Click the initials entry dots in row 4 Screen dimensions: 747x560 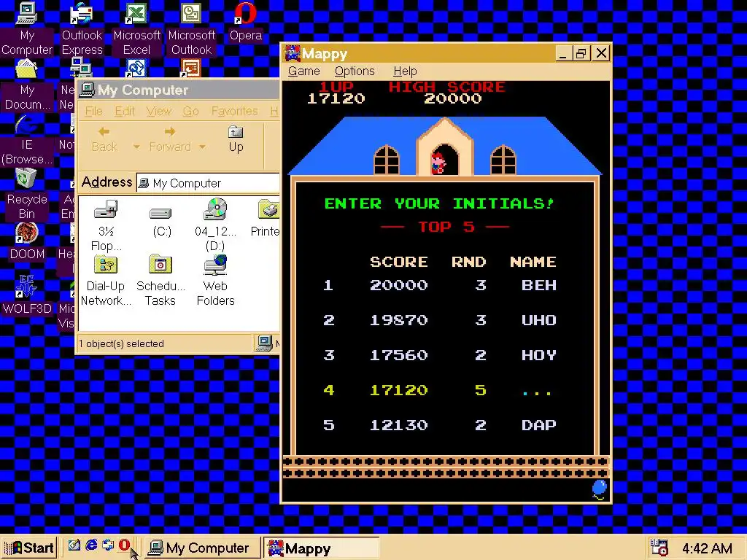tap(536, 393)
